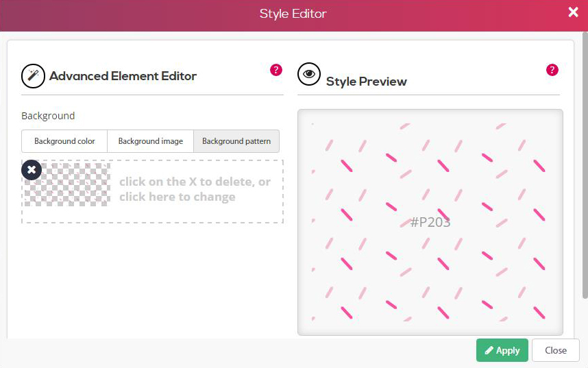Image resolution: width=588 pixels, height=368 pixels.
Task: Open help for Advanced Element Editor
Action: point(276,70)
